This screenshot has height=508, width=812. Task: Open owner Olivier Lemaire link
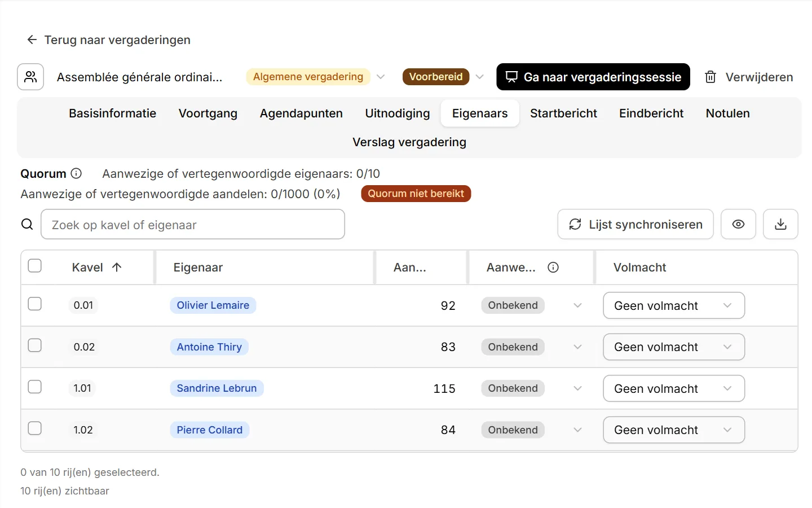point(213,305)
